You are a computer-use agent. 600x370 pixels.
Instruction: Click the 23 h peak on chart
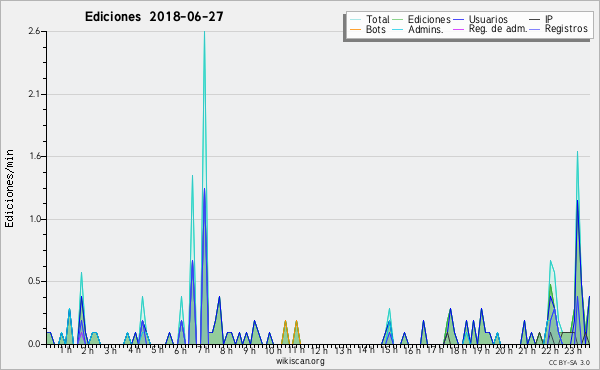pos(577,153)
